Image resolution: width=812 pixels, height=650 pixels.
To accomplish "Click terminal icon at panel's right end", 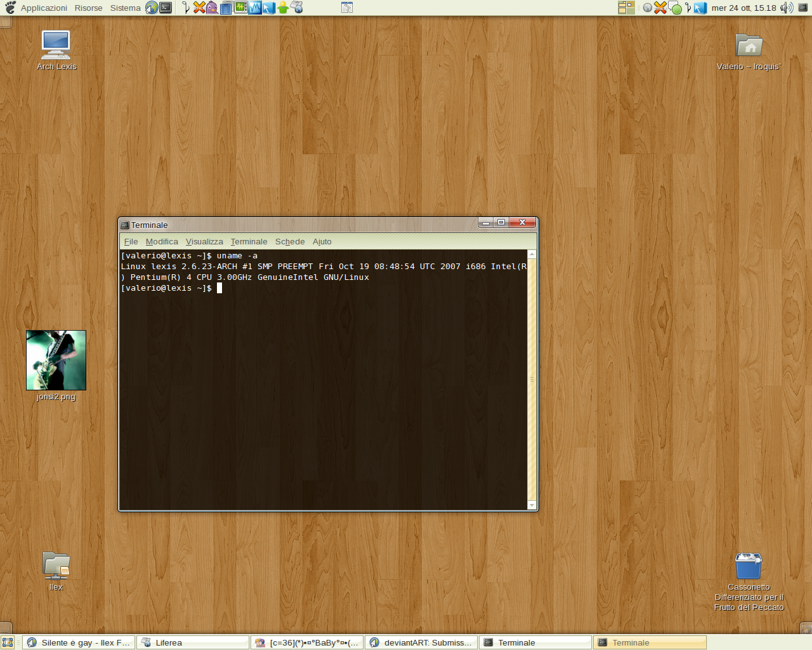I will (803, 8).
